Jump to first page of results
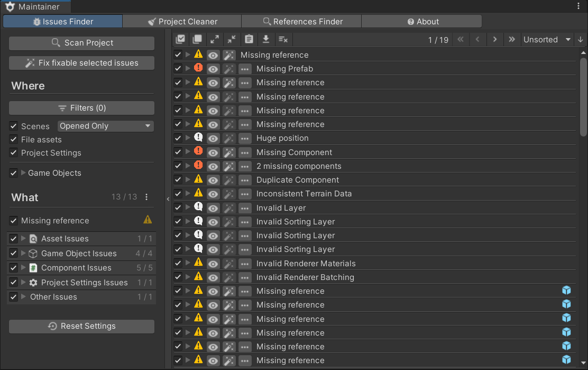This screenshot has width=588, height=370. [x=461, y=39]
